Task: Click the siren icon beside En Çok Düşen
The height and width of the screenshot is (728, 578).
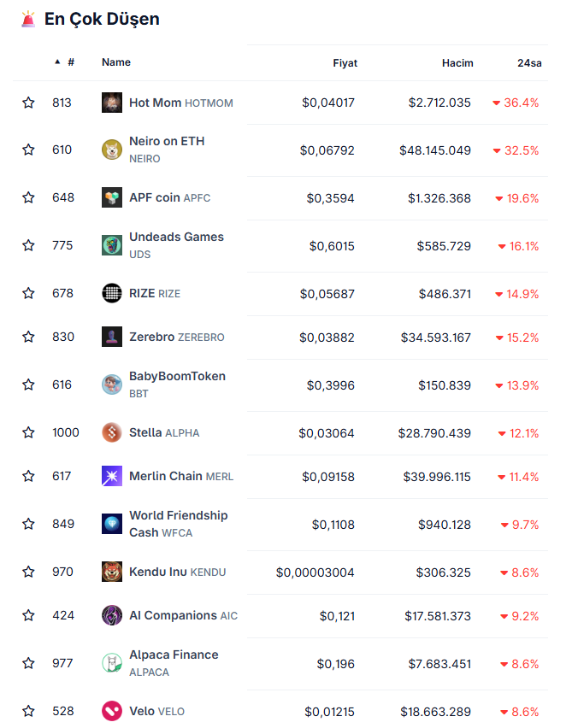Action: (28, 19)
